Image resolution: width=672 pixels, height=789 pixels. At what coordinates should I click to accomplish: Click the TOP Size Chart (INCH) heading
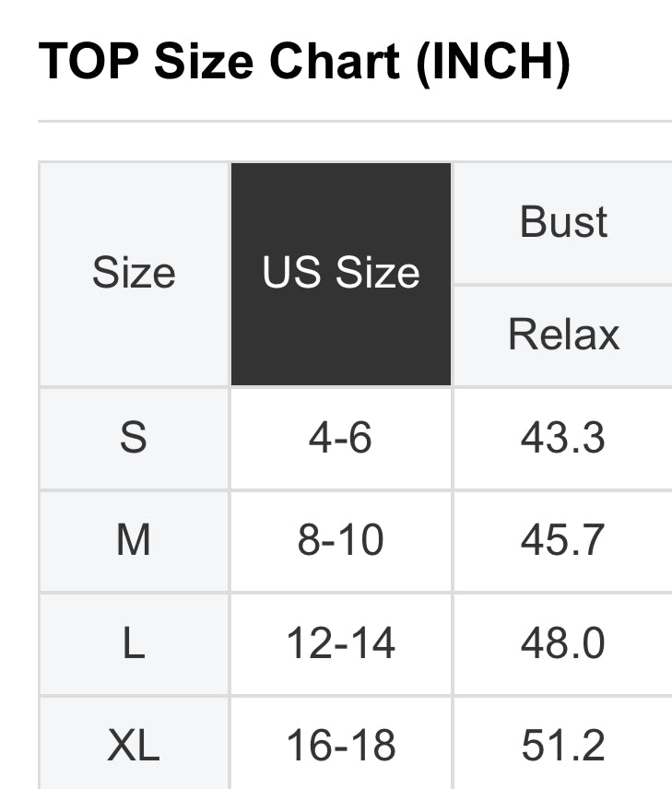coord(304,62)
